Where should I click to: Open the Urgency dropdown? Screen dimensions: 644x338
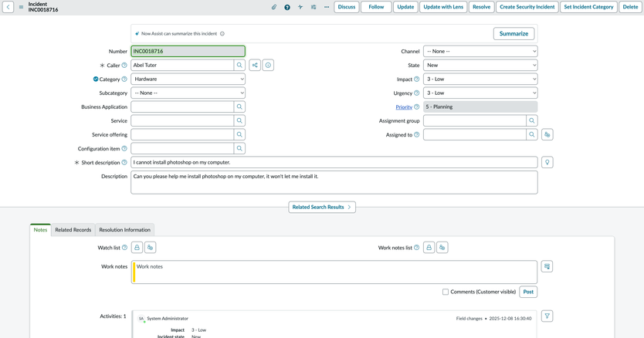(480, 93)
